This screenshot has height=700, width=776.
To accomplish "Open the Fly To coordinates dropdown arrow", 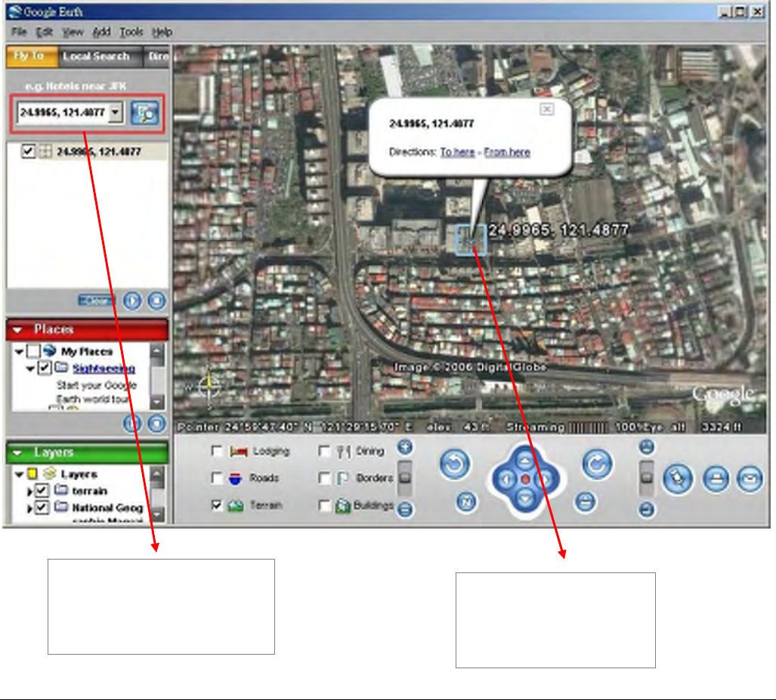I will coord(116,113).
